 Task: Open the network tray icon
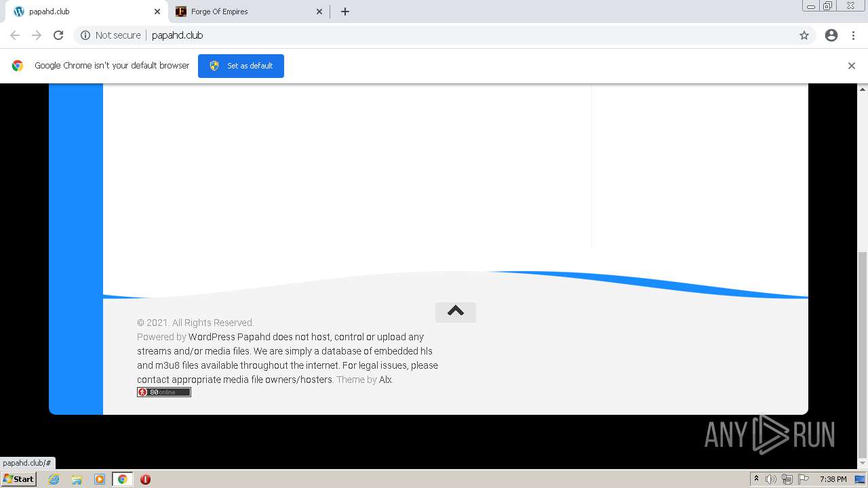(787, 479)
